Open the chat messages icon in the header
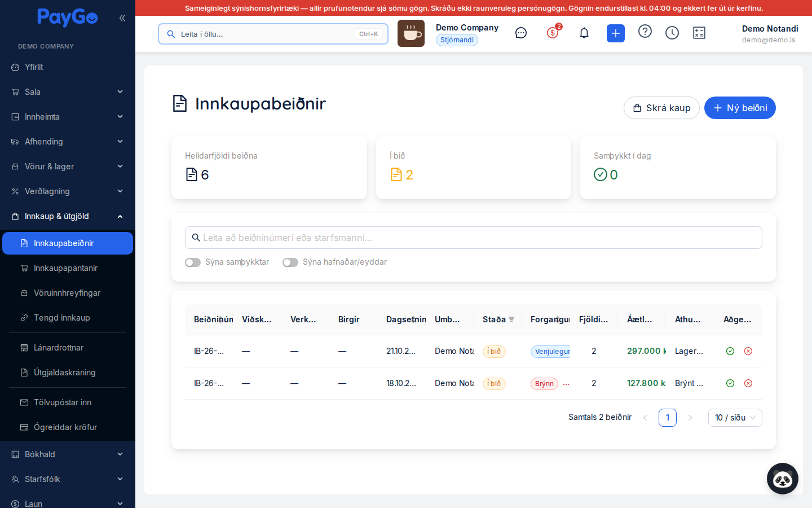 [521, 33]
